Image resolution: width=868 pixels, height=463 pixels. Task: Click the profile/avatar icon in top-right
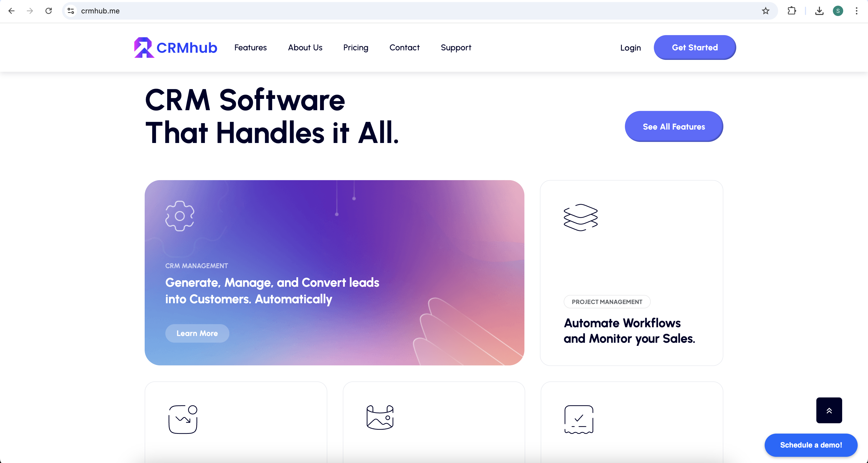[x=838, y=11]
